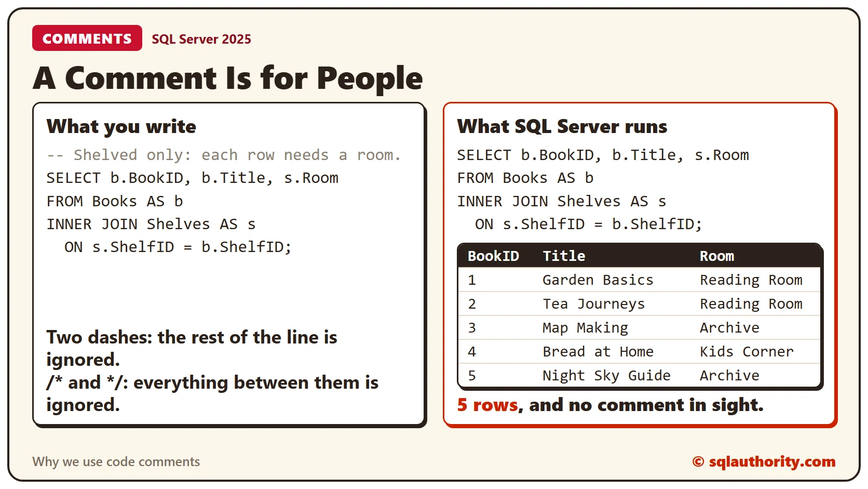Click the Title column header
This screenshot has width=868, height=489.
click(564, 256)
